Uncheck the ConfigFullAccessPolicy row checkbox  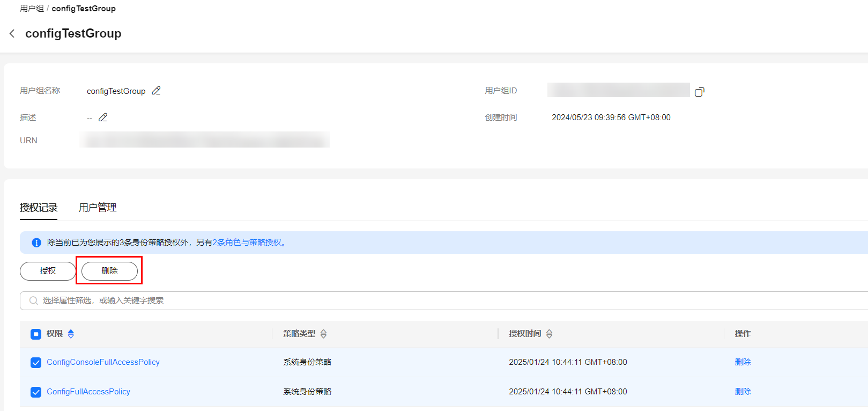[x=36, y=392]
